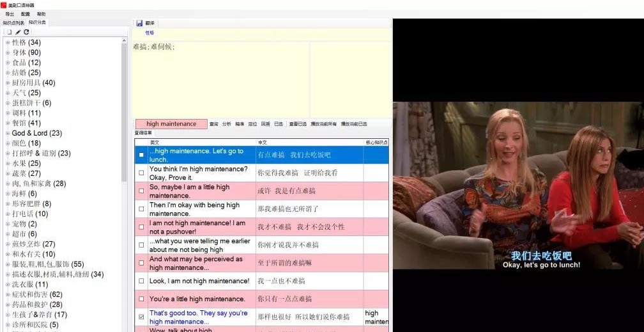Click the 已选 button
This screenshot has width=644, height=332.
279,124
